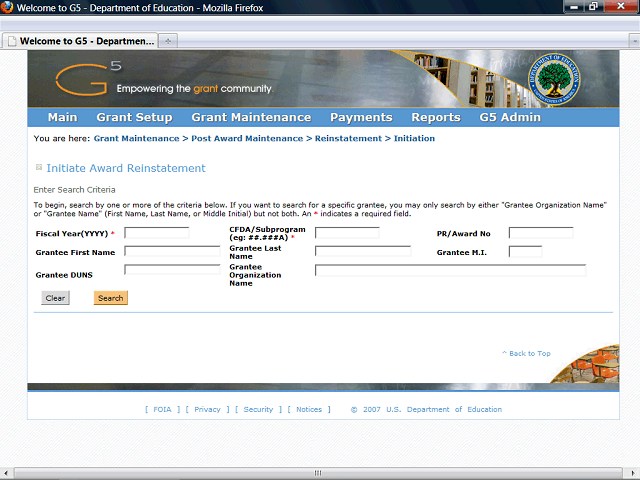This screenshot has width=640, height=480.
Task: Focus the Fiscal Year input field
Action: pyautogui.click(x=157, y=233)
